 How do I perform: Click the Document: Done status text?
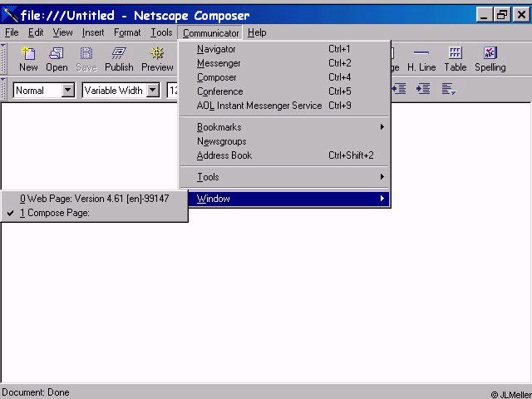(x=36, y=392)
